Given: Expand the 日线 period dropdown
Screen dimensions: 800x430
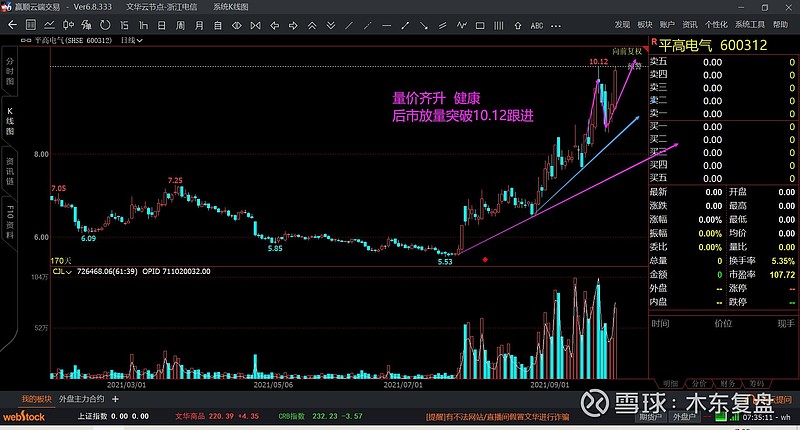Looking at the screenshot, I should click(132, 40).
